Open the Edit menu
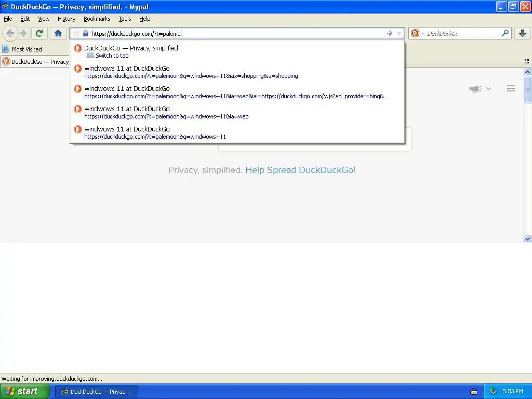532x399 pixels. click(25, 19)
